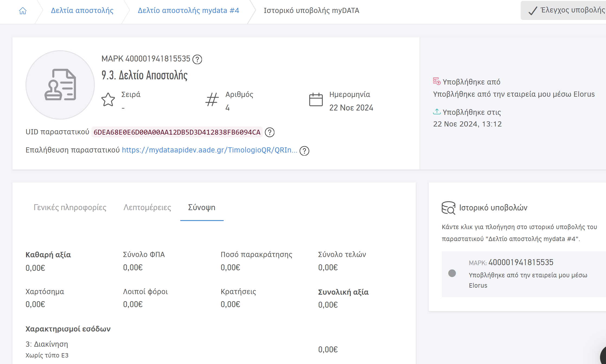Image resolution: width=606 pixels, height=364 pixels.
Task: Click help icon next to document UID
Action: click(x=270, y=132)
